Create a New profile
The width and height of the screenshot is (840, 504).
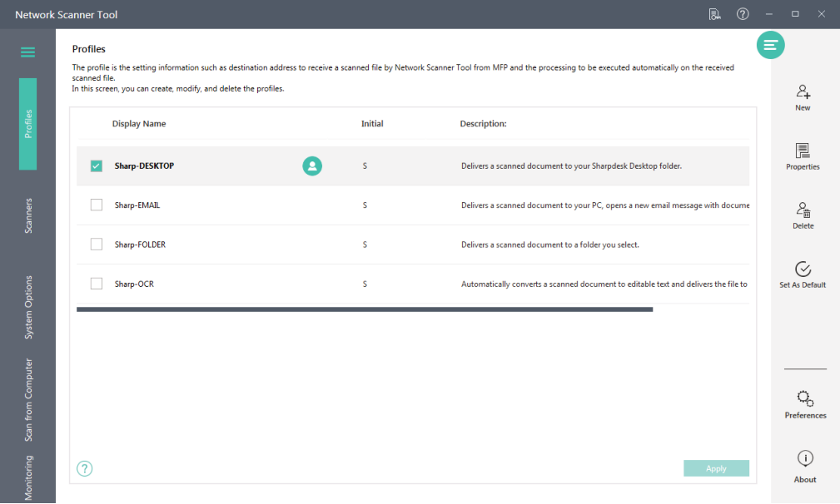[x=803, y=98]
